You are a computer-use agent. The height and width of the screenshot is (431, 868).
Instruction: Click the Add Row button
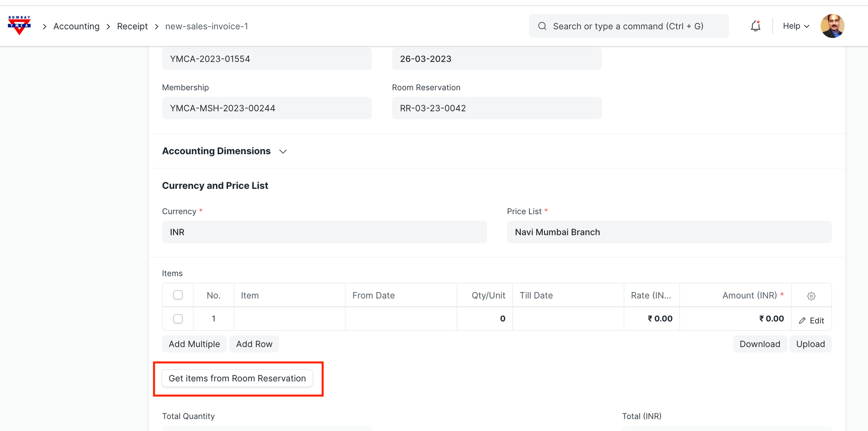coord(254,344)
